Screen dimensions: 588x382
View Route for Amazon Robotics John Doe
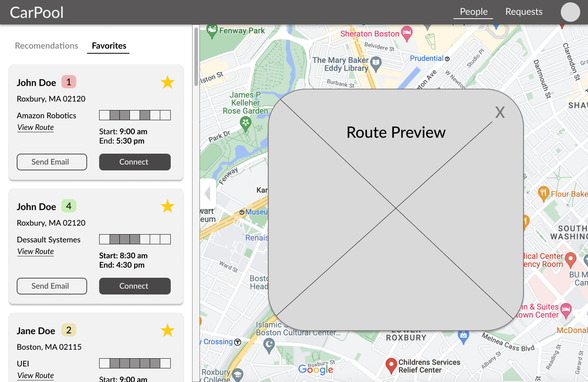(x=35, y=127)
